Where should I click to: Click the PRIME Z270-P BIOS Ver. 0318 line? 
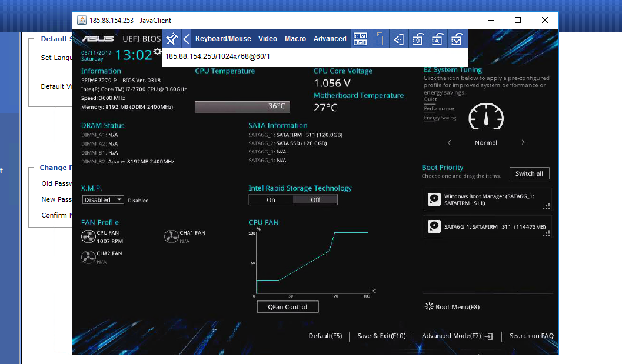[x=121, y=80]
